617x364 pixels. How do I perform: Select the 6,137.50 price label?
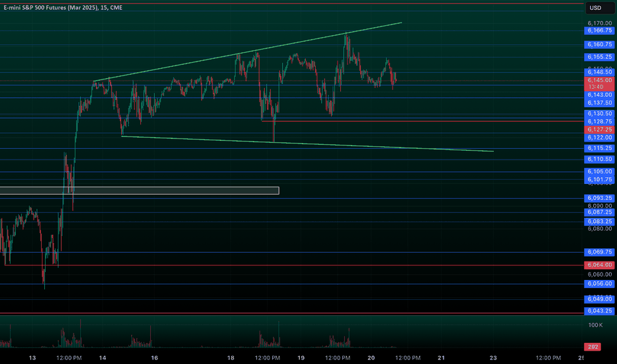tap(599, 103)
